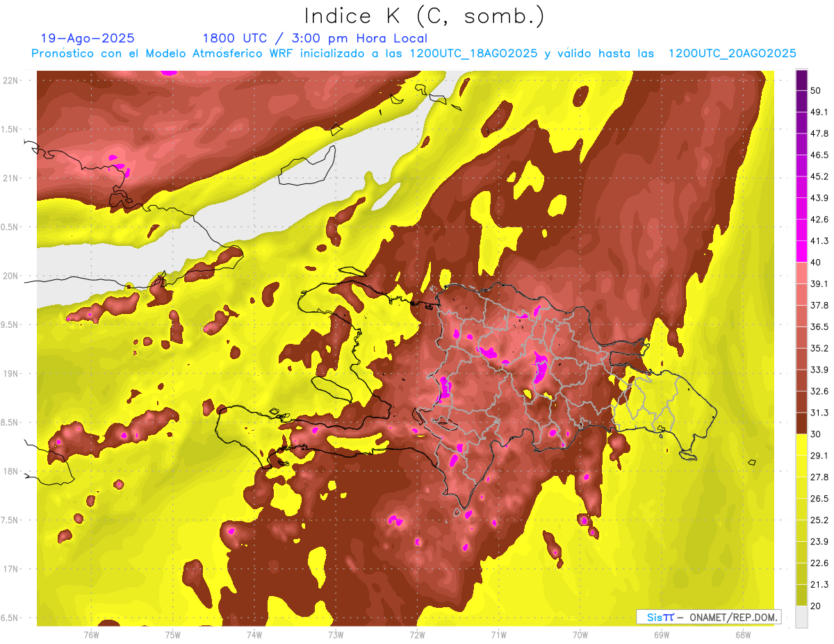Click the '71W' longitude label
Image resolution: width=834 pixels, height=644 pixels.
(x=498, y=634)
